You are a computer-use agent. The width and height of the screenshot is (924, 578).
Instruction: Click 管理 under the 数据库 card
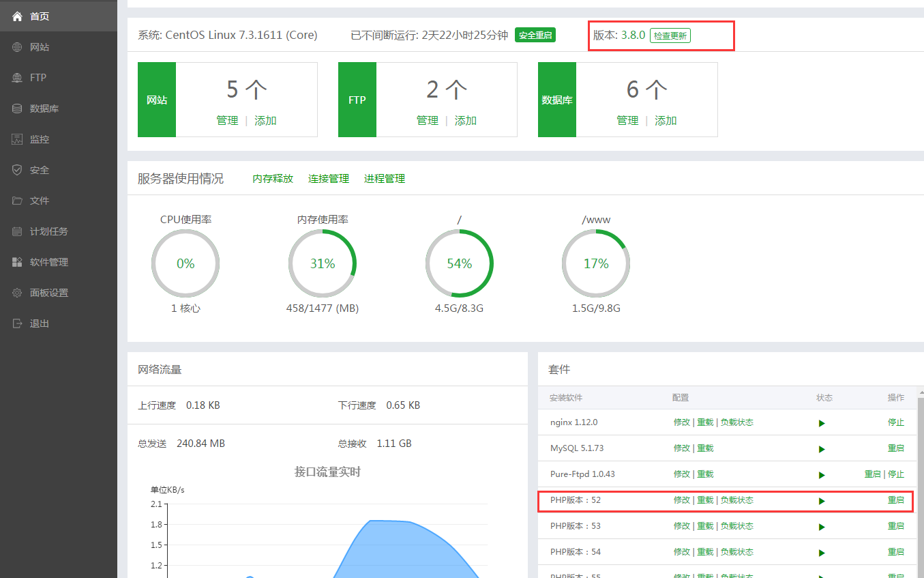[627, 121]
